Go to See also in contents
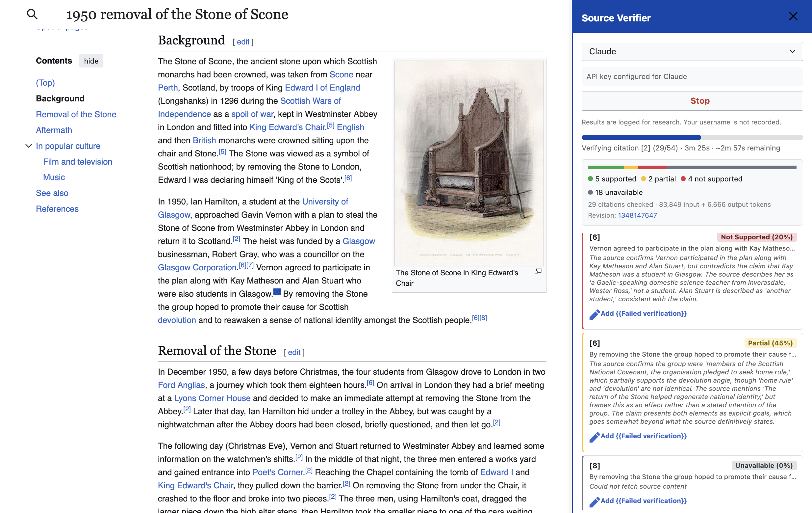The width and height of the screenshot is (812, 513). click(52, 193)
